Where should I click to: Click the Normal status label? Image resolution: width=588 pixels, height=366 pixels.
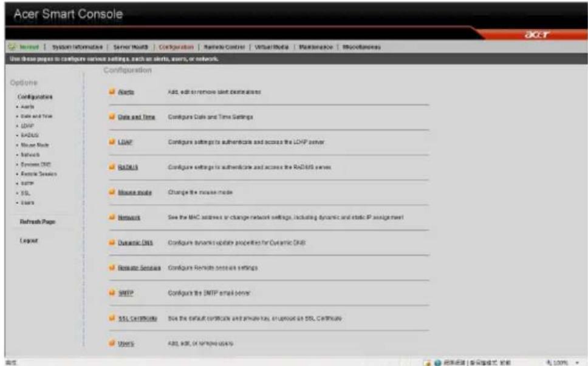point(29,47)
